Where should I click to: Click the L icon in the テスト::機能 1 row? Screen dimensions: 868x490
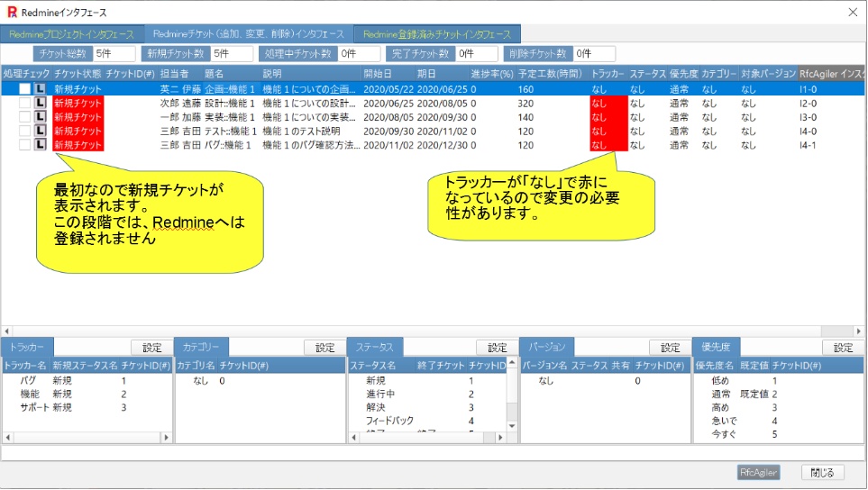[40, 131]
